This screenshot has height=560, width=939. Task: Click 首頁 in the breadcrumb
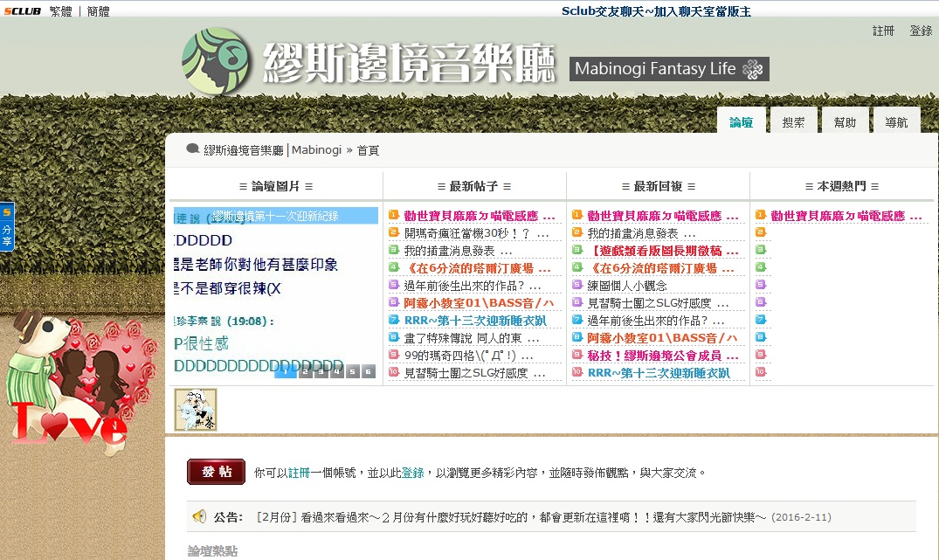click(x=369, y=150)
